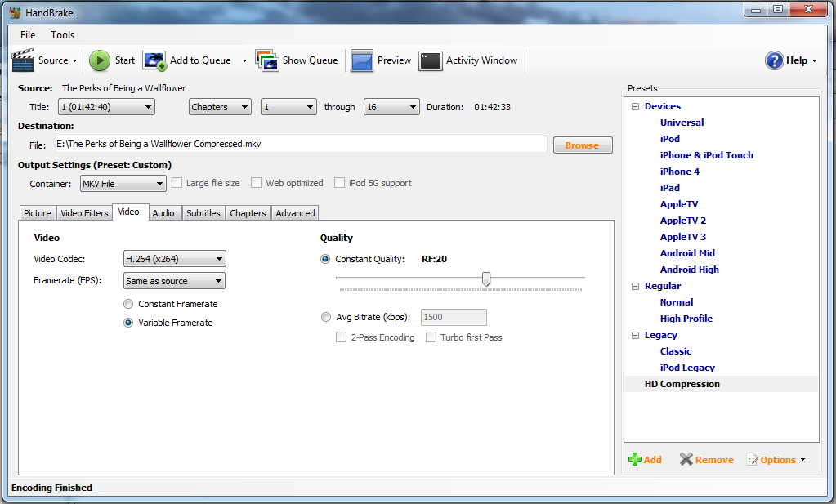This screenshot has height=504, width=836.
Task: Click the Start label in the toolbar
Action: pyautogui.click(x=125, y=60)
